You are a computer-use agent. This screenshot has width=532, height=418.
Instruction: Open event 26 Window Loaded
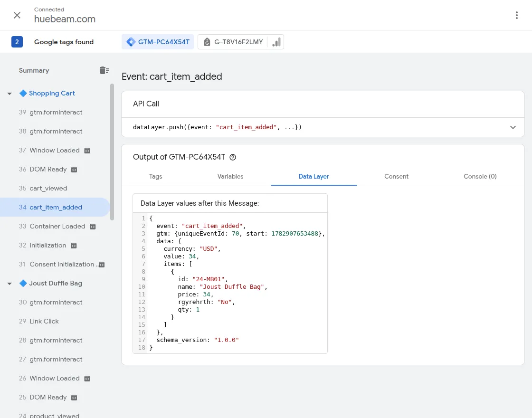click(55, 378)
